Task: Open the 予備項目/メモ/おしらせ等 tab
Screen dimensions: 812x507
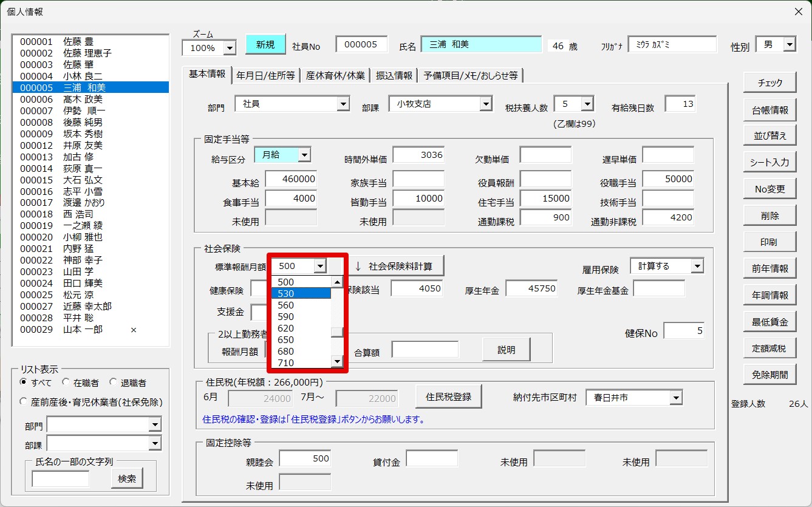Action: 471,75
